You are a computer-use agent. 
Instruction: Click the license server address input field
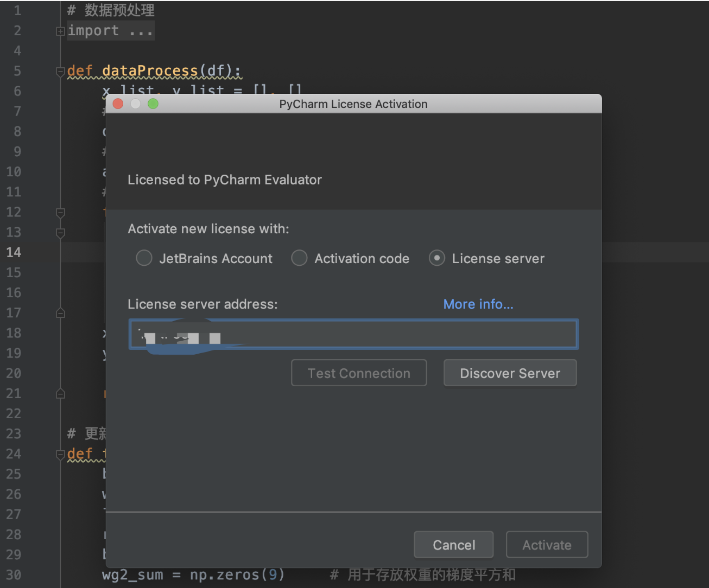pos(353,334)
